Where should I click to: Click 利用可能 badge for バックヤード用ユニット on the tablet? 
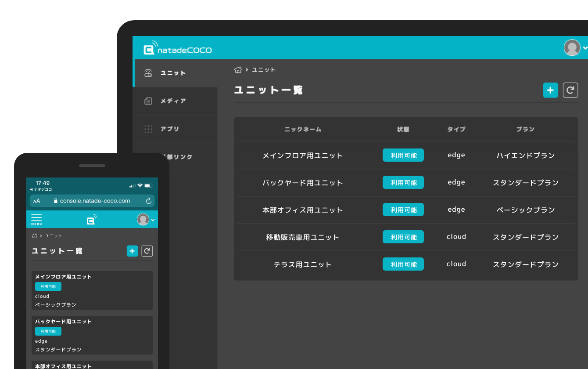[403, 182]
